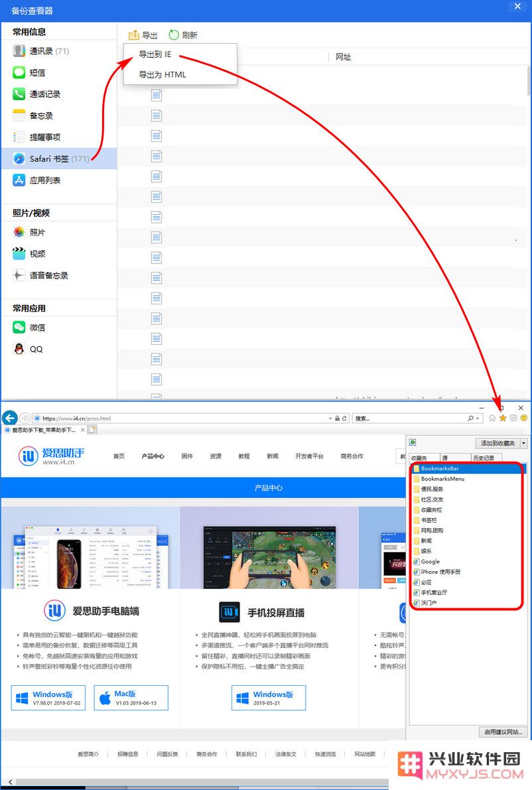Open the 添加到收藏夹 dropdown arrow
This screenshot has height=790, width=532.
click(x=524, y=443)
